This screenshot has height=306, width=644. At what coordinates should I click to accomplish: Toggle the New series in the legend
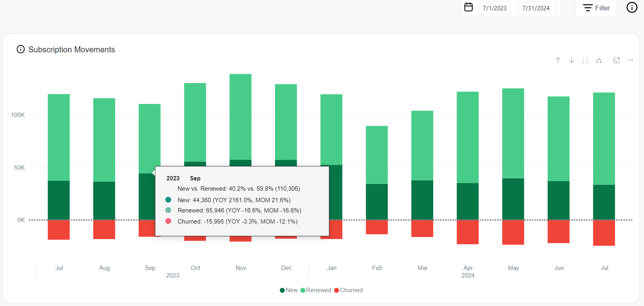point(289,290)
